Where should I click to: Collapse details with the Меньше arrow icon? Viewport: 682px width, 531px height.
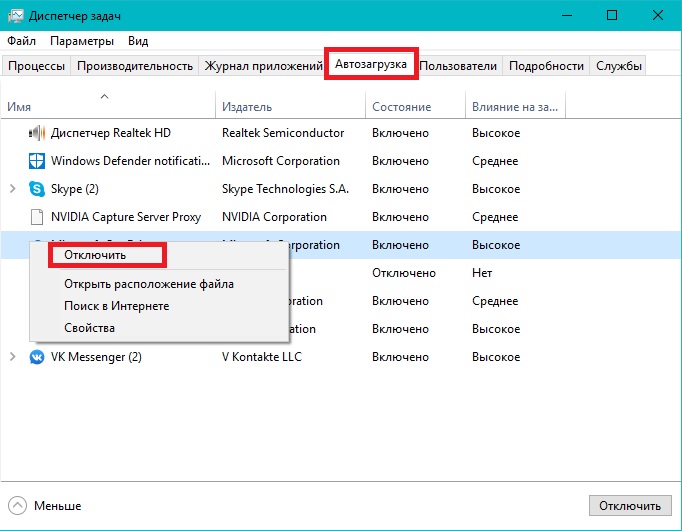17,505
